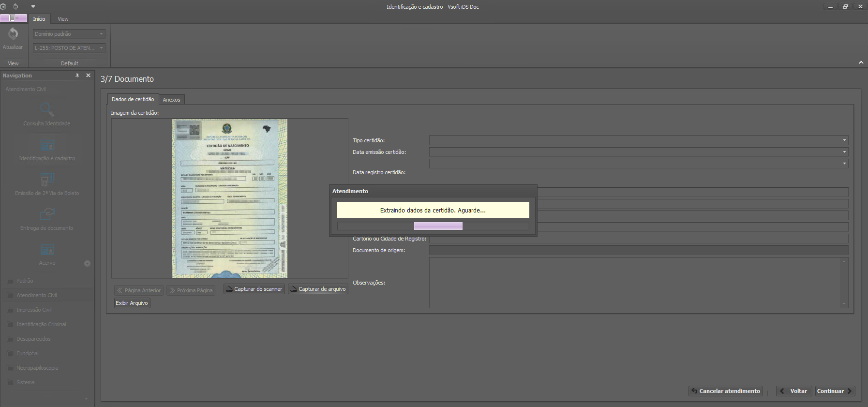This screenshot has width=868, height=407.
Task: Switch to the Início ribbon tab
Action: (x=39, y=19)
